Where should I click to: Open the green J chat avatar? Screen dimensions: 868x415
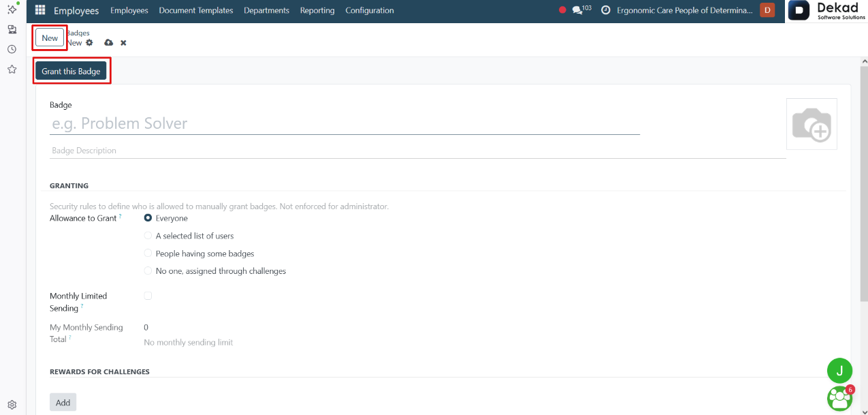pyautogui.click(x=839, y=371)
